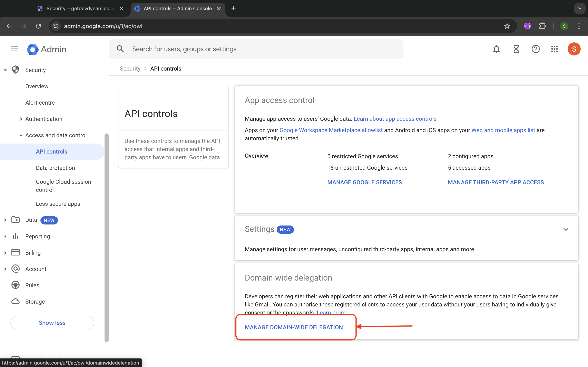The width and height of the screenshot is (588, 367).
Task: Click the hourglass tasks icon
Action: 516,49
